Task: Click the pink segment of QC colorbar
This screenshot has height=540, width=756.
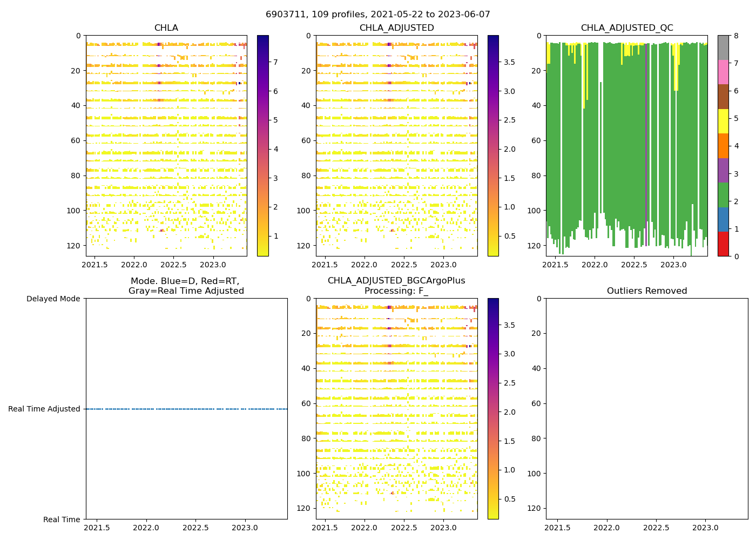Action: 723,72
